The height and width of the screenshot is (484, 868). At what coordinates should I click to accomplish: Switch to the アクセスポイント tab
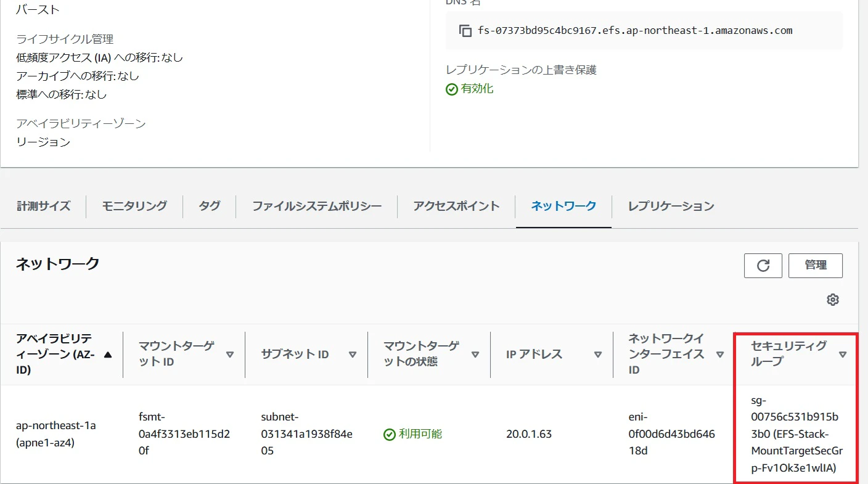pyautogui.click(x=456, y=206)
